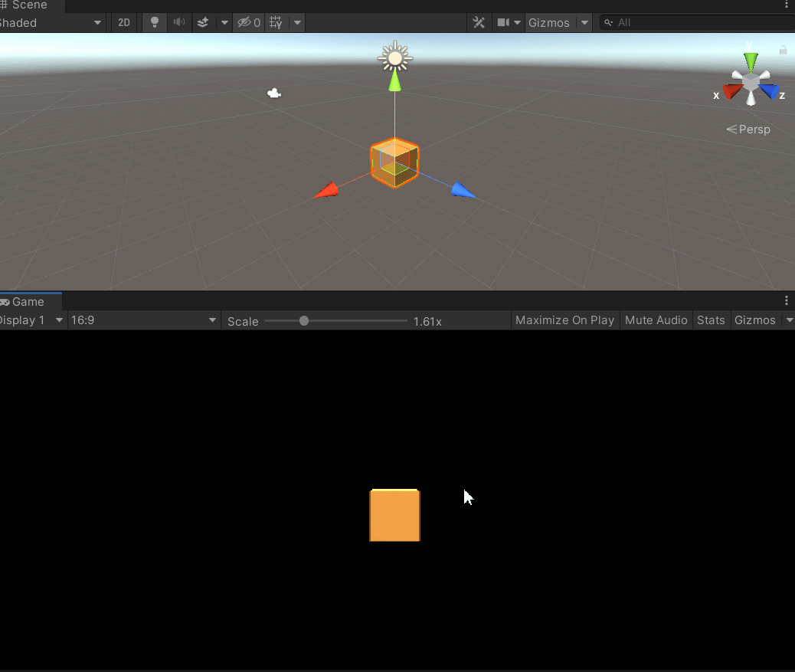Image resolution: width=795 pixels, height=672 pixels.
Task: Toggle 2D view mode
Action: tap(123, 22)
